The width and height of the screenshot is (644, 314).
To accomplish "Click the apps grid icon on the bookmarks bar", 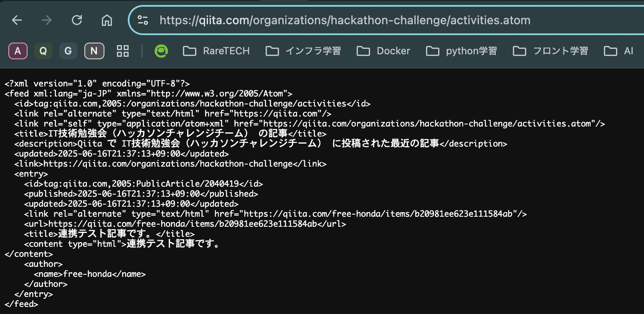I will [x=123, y=51].
